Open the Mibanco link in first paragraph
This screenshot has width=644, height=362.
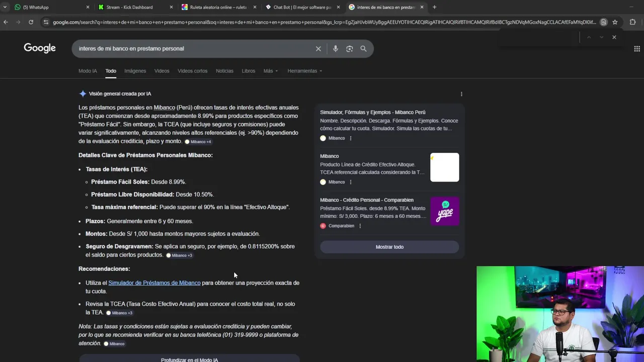click(x=165, y=108)
